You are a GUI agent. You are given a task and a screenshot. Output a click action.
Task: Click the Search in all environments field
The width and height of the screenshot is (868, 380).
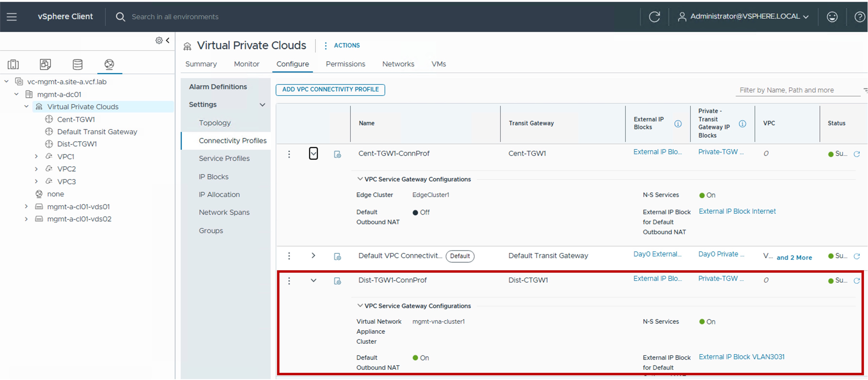pyautogui.click(x=175, y=17)
